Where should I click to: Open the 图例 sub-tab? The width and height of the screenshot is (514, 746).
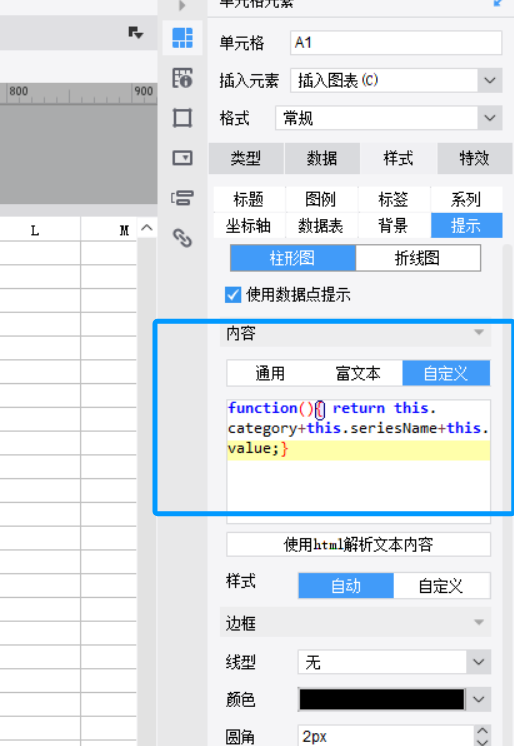(321, 199)
